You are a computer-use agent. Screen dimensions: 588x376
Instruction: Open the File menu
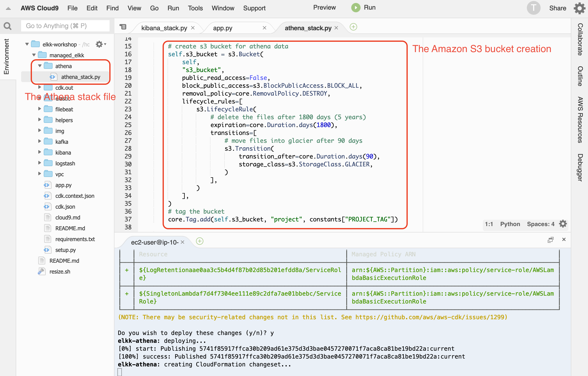point(72,8)
